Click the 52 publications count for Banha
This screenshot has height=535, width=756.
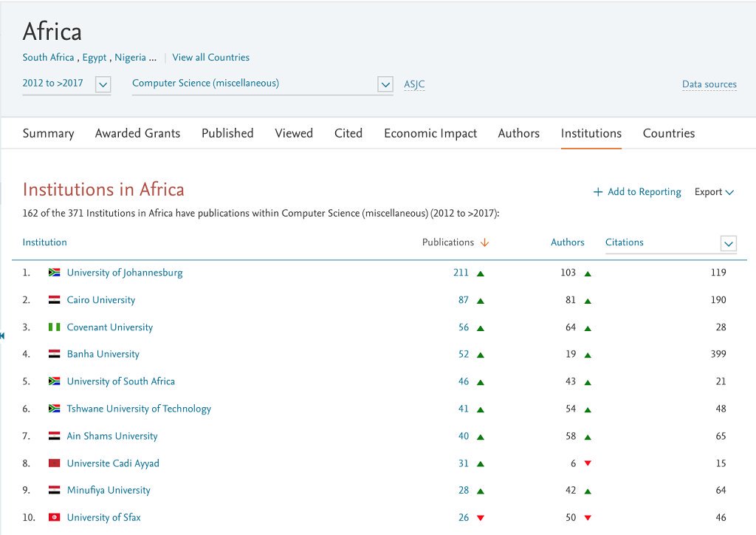coord(464,354)
